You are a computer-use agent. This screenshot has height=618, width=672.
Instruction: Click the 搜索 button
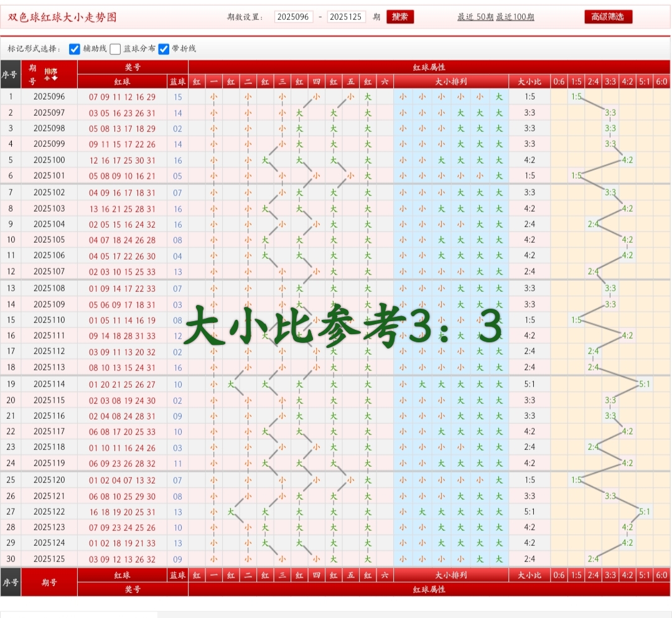pyautogui.click(x=400, y=17)
